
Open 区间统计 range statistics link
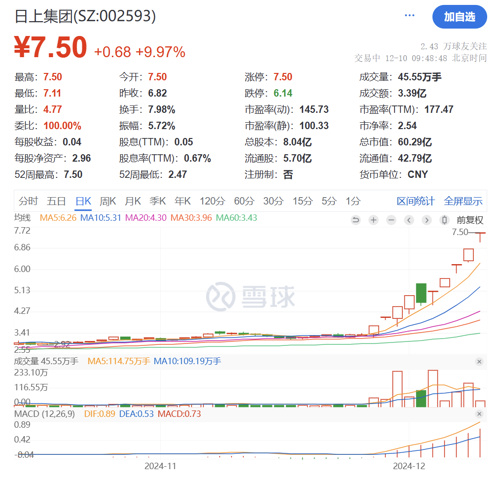(x=415, y=201)
